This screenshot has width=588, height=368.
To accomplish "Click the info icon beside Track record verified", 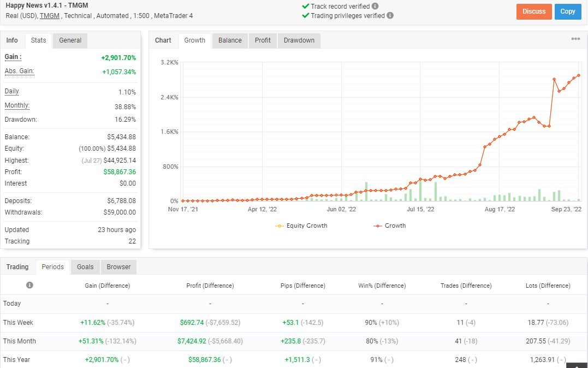I will click(x=375, y=7).
